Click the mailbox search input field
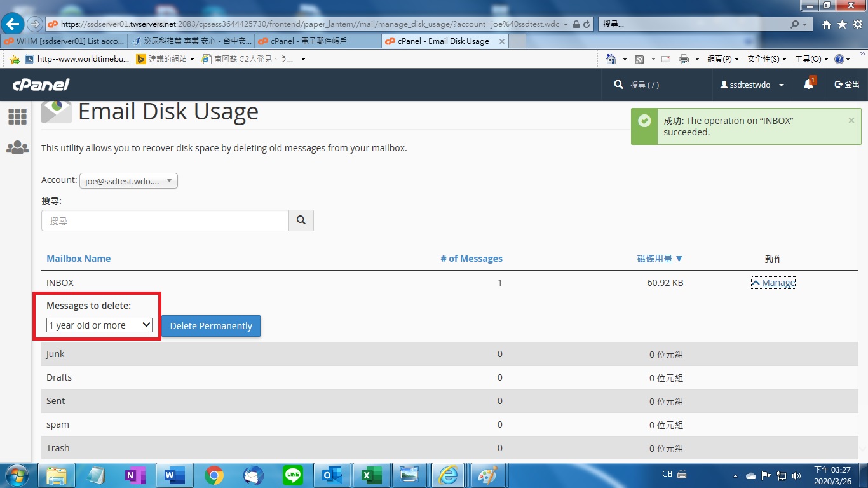 click(165, 220)
